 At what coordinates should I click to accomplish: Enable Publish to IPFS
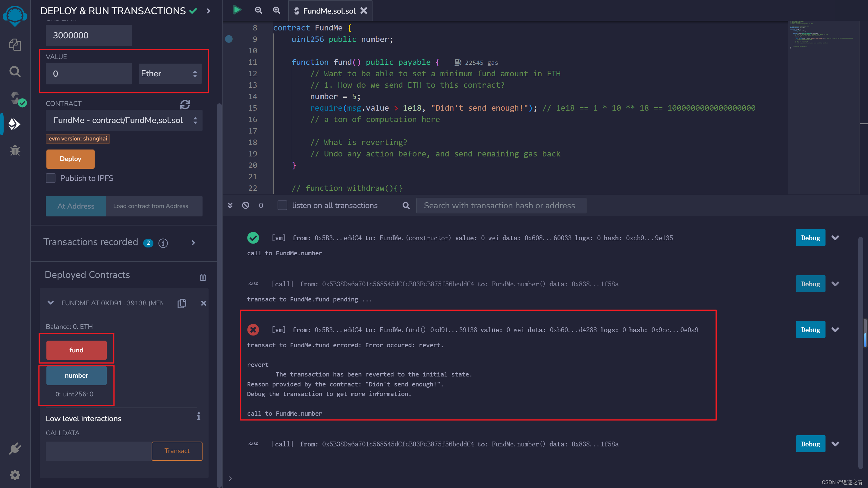tap(50, 178)
